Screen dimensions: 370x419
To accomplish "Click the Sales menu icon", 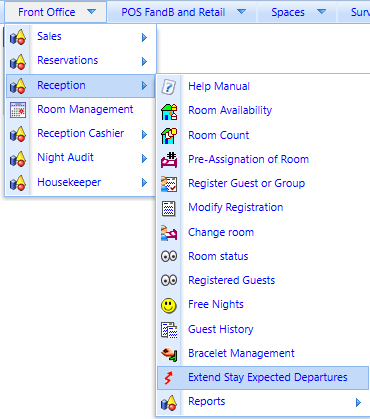I will (x=18, y=37).
